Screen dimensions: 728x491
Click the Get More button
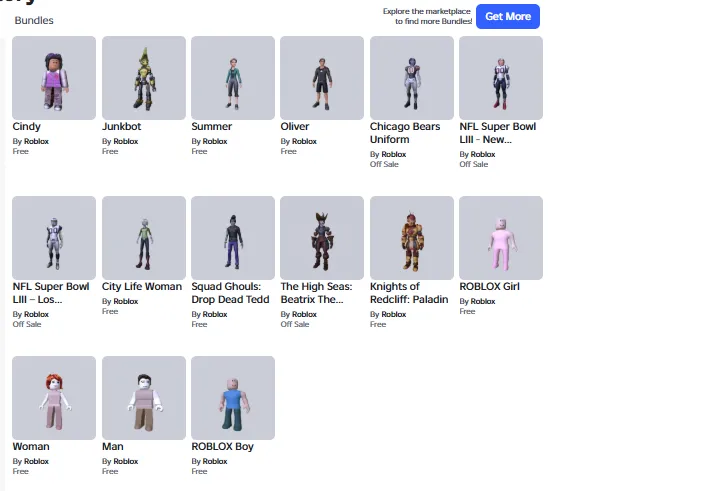tap(508, 17)
